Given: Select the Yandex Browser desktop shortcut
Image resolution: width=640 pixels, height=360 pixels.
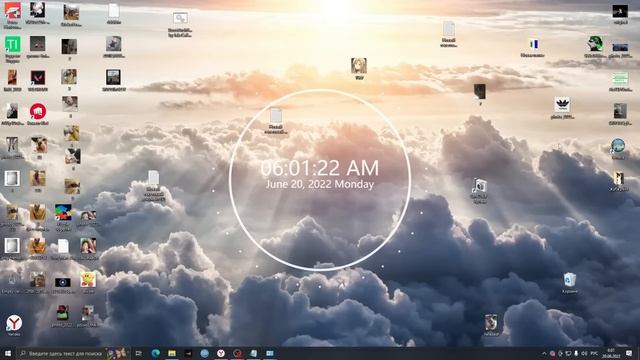Looking at the screenshot, I should click(x=14, y=325).
